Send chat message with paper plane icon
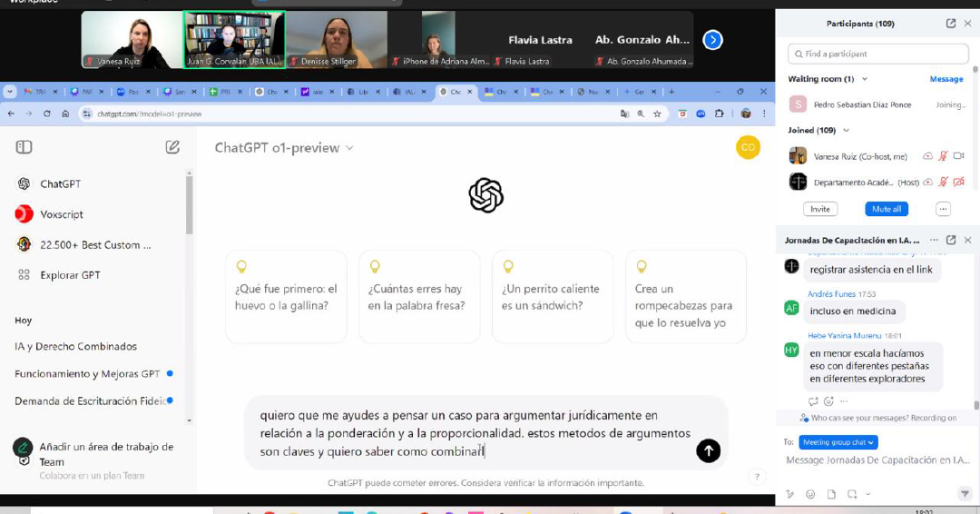The height and width of the screenshot is (514, 980). point(965,494)
